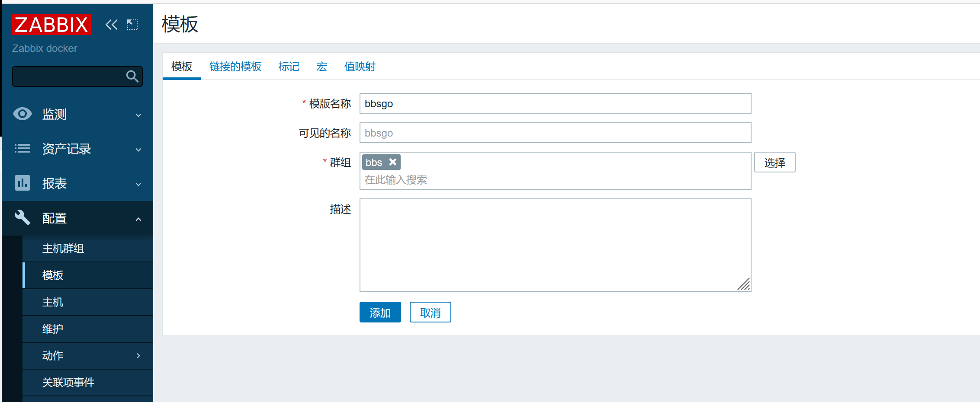Click inside the 描述 text area
This screenshot has height=402, width=980.
(556, 245)
